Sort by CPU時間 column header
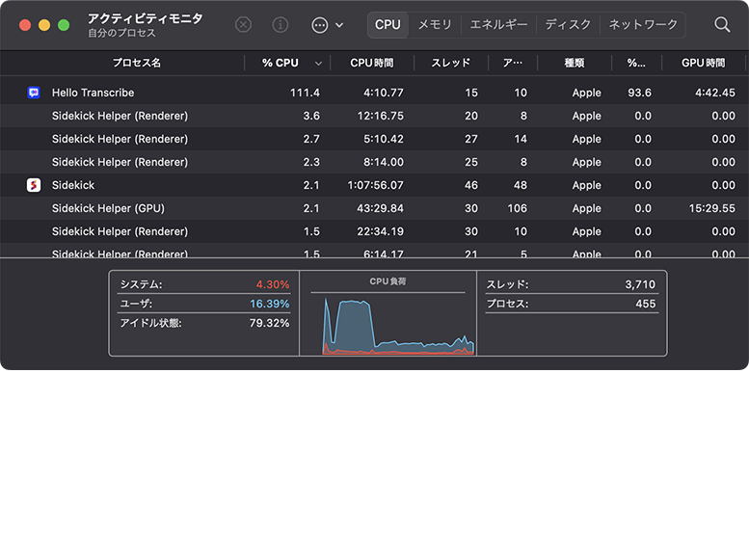Screen dimensions: 749x560 [x=371, y=63]
